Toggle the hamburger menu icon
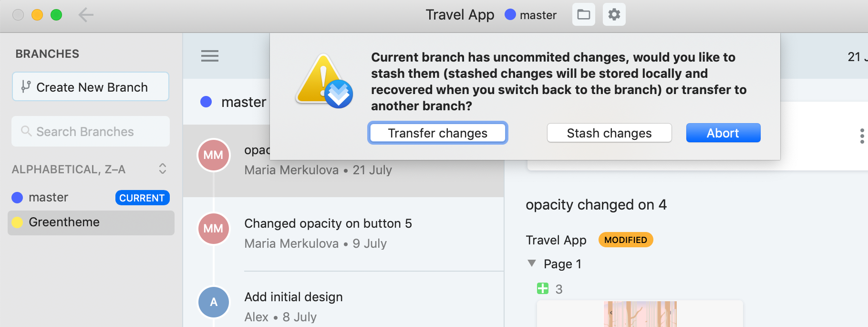The image size is (868, 327). tap(210, 56)
